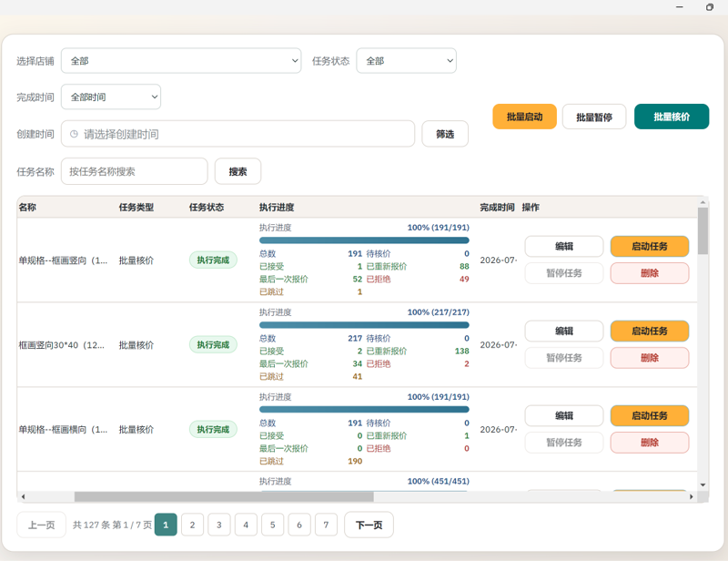Click 删除 for 框画竖向30*40 row
Image resolution: width=728 pixels, height=561 pixels.
[650, 358]
